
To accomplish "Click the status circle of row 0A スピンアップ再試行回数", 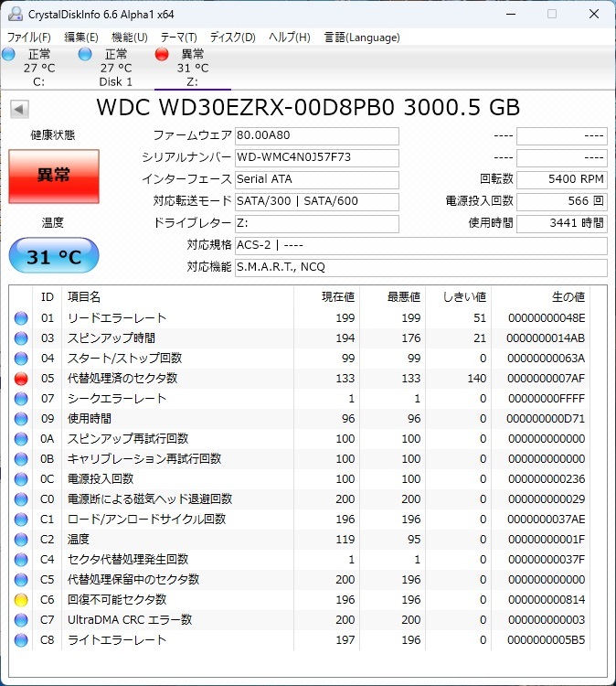I will (21, 439).
